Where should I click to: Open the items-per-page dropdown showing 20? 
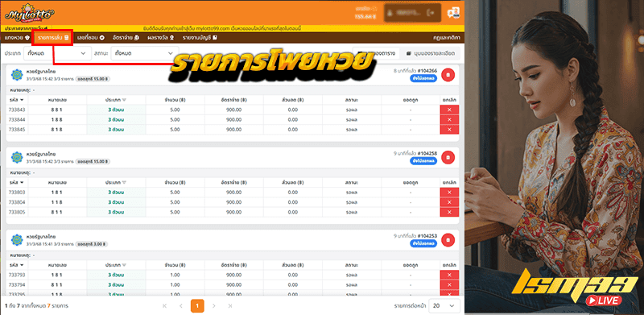(x=444, y=306)
